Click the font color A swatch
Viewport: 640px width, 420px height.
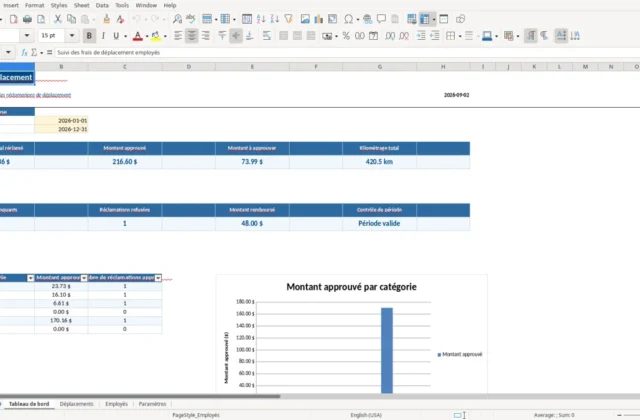point(138,36)
